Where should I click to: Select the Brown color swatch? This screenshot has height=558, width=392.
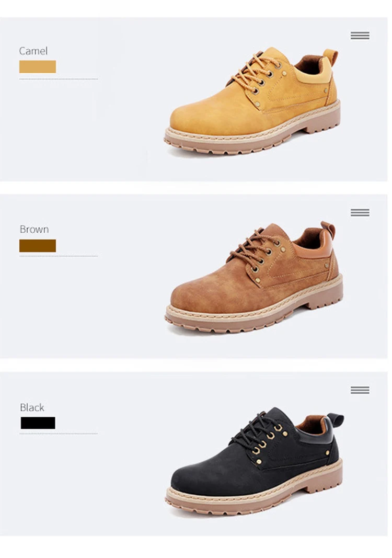coord(37,246)
